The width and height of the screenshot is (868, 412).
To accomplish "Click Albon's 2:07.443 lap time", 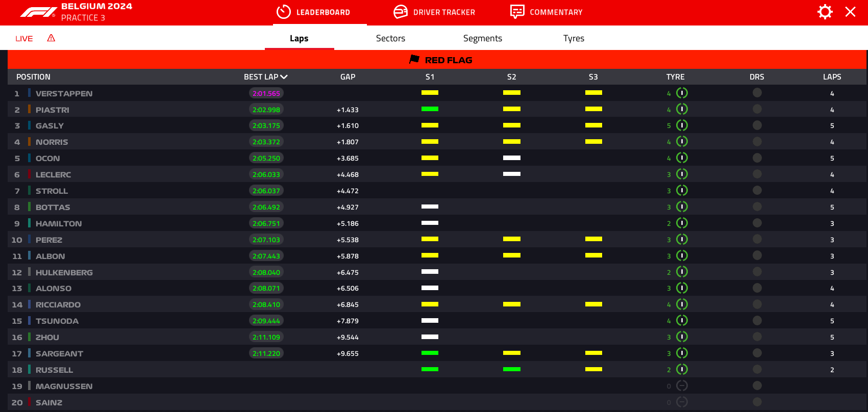I will (x=266, y=256).
